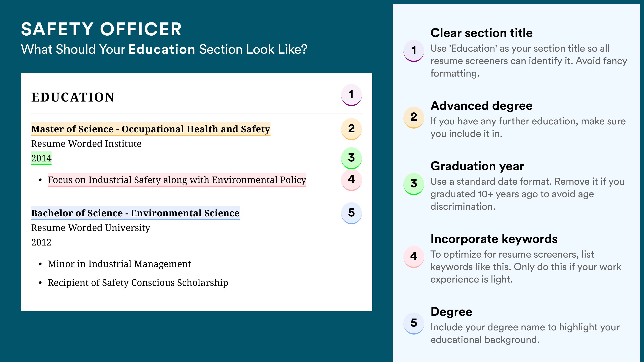Image resolution: width=644 pixels, height=362 pixels.
Task: Click blue badge 5 beside Bachelor degree
Action: click(351, 213)
